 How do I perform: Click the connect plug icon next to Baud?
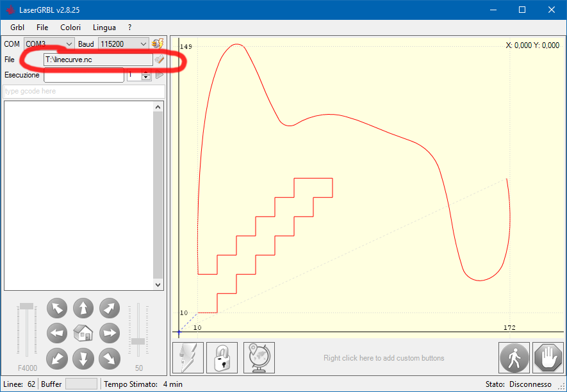(x=157, y=44)
